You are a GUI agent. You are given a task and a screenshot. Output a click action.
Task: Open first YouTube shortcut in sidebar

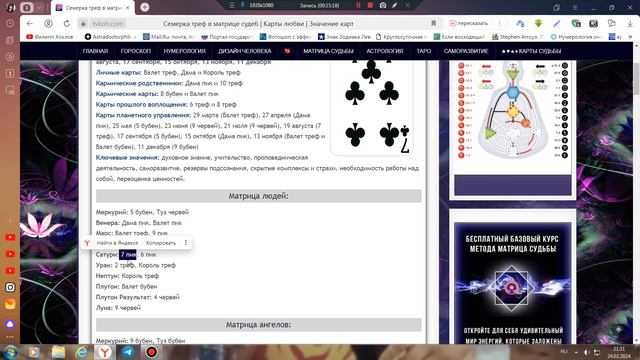pyautogui.click(x=10, y=237)
